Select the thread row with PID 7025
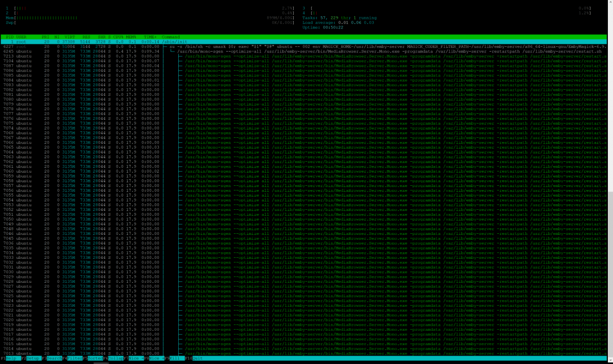 (303, 296)
